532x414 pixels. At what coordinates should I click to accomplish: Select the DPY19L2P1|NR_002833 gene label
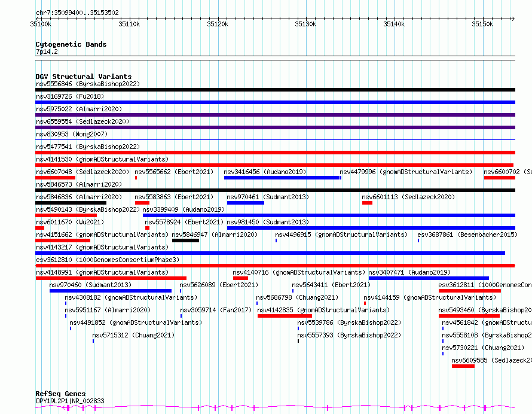[70, 401]
